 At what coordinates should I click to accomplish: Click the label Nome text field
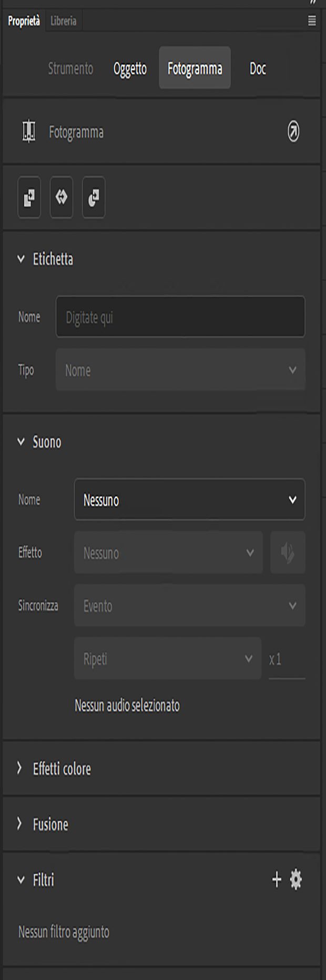point(180,317)
